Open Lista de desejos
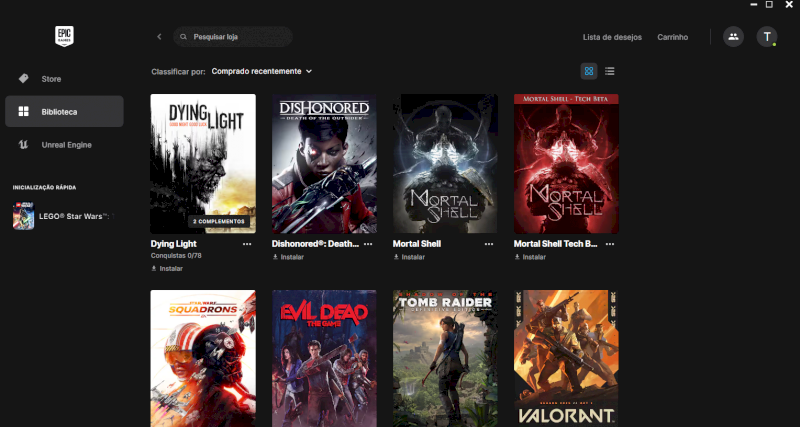Viewport: 800px width, 427px height. (x=612, y=37)
